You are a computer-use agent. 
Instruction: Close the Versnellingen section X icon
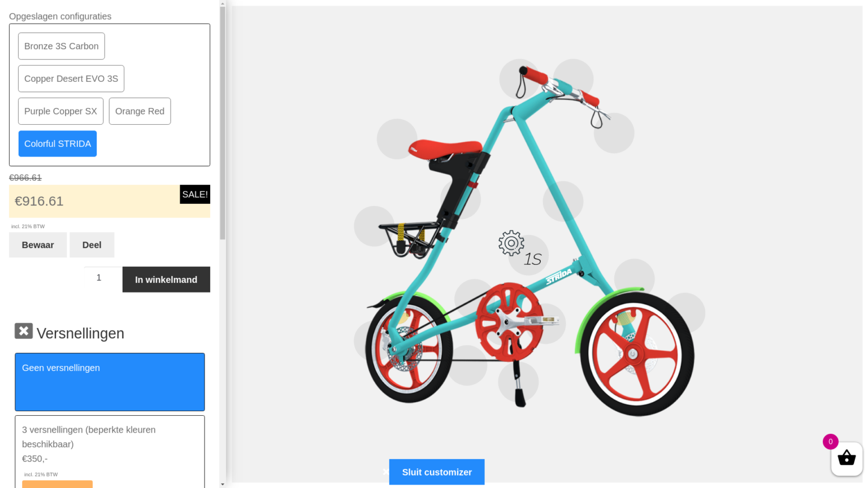coord(24,331)
